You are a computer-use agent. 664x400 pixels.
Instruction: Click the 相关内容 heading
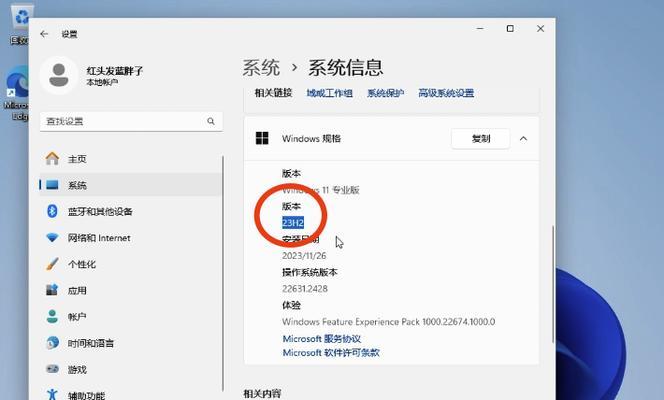[262, 394]
